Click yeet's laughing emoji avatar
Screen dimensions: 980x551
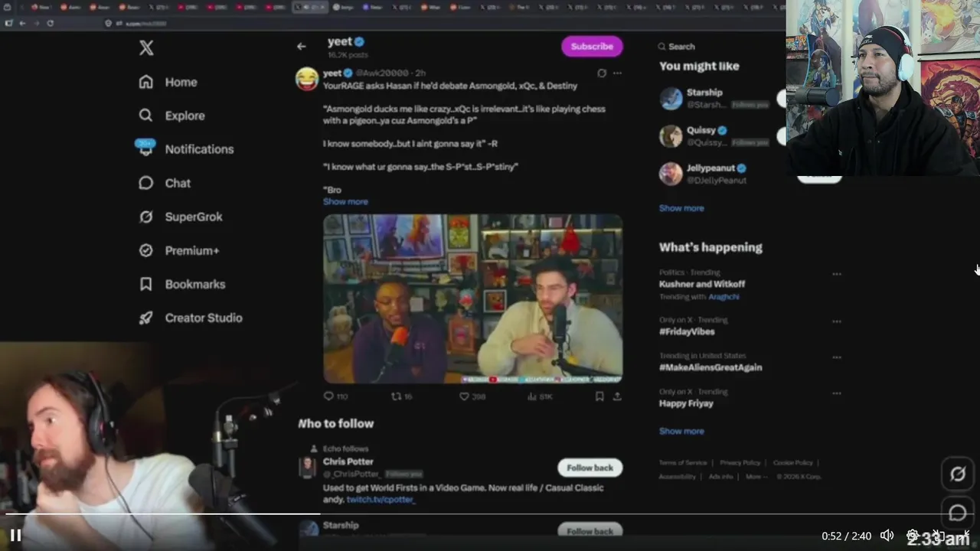click(x=307, y=79)
